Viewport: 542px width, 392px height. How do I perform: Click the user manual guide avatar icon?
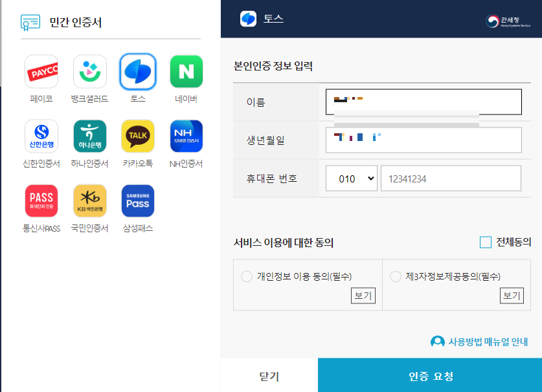(x=438, y=342)
